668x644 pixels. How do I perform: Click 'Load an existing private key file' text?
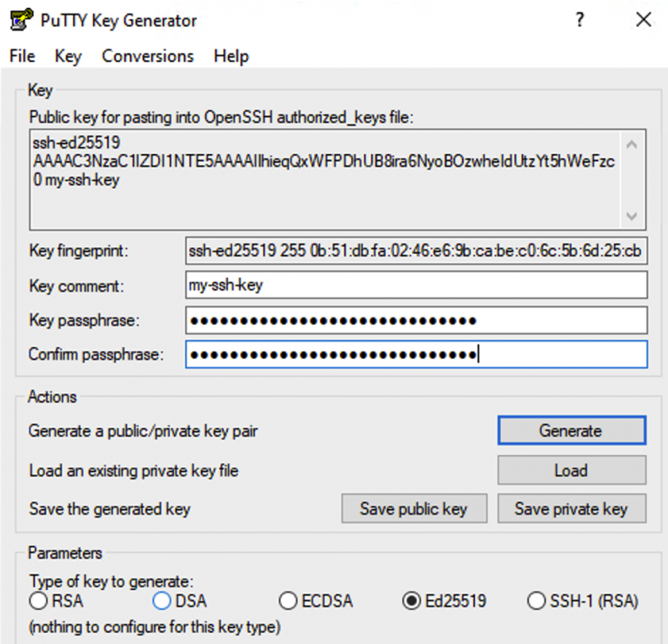point(133,471)
